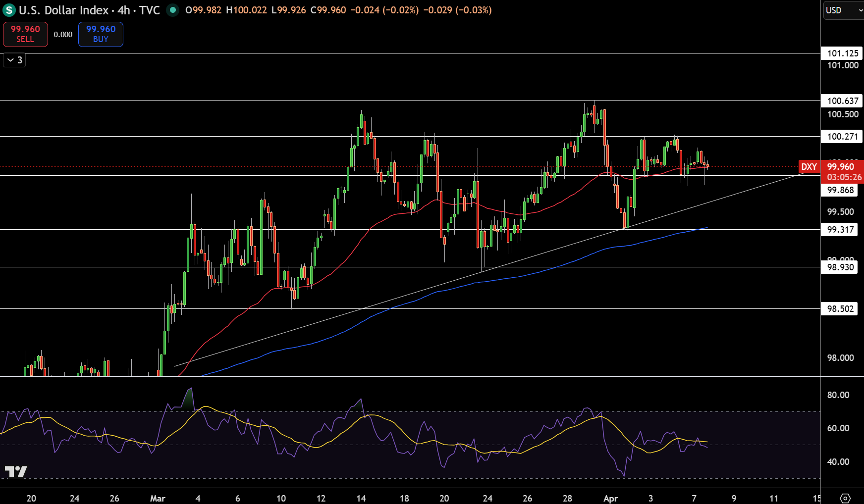Collapse the indicator legend showing 3
864x504 pixels.
[x=14, y=60]
